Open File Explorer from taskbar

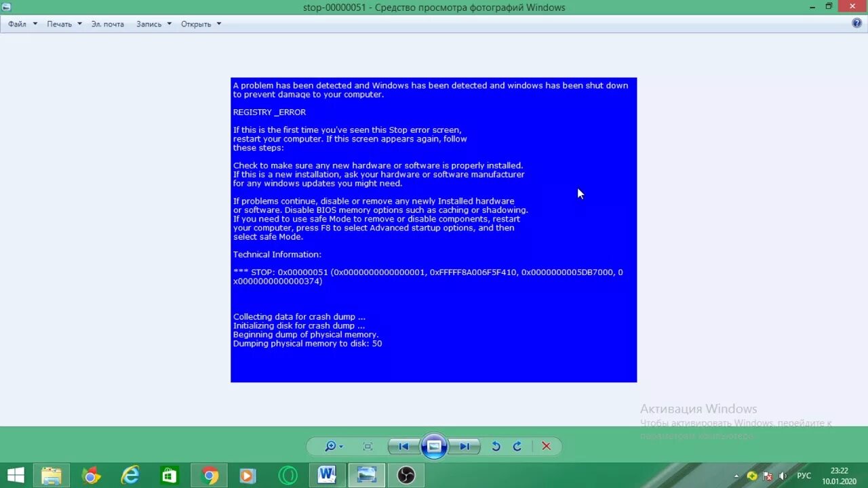[x=52, y=476]
